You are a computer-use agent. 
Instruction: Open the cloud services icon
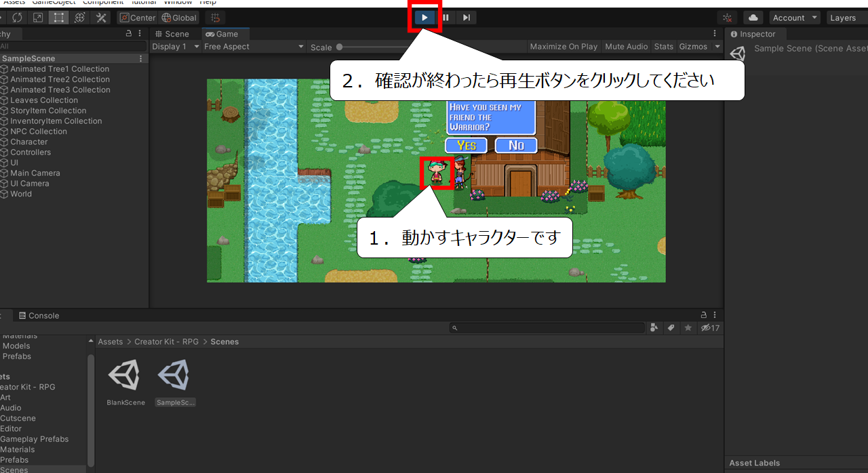point(753,18)
